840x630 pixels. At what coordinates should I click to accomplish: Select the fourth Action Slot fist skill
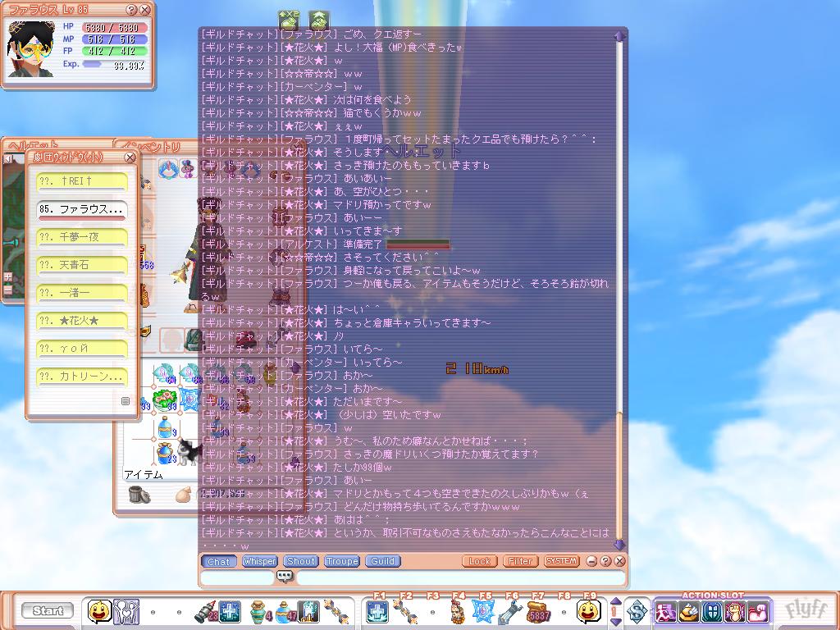click(x=736, y=612)
